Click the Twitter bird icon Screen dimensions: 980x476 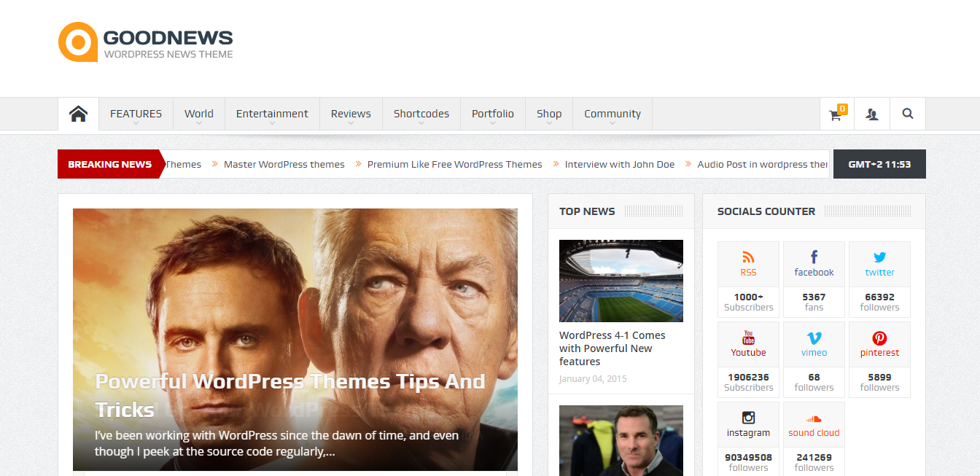pos(879,257)
